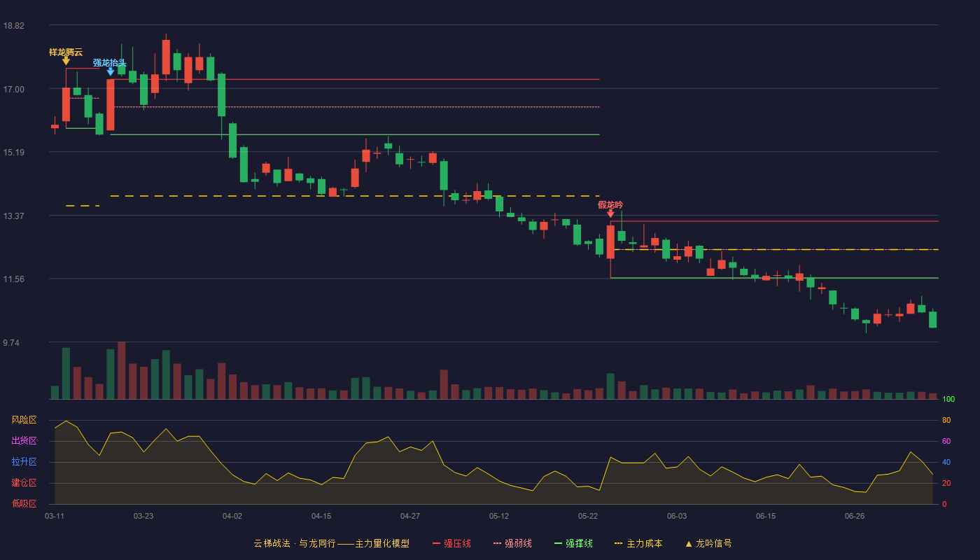Toggle the 主力成本 legend series
Image resolution: width=980 pixels, height=560 pixels.
[638, 543]
